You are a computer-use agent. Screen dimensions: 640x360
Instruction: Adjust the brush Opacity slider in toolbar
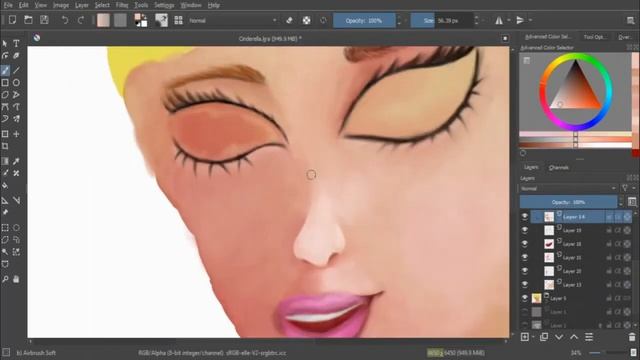pos(364,20)
